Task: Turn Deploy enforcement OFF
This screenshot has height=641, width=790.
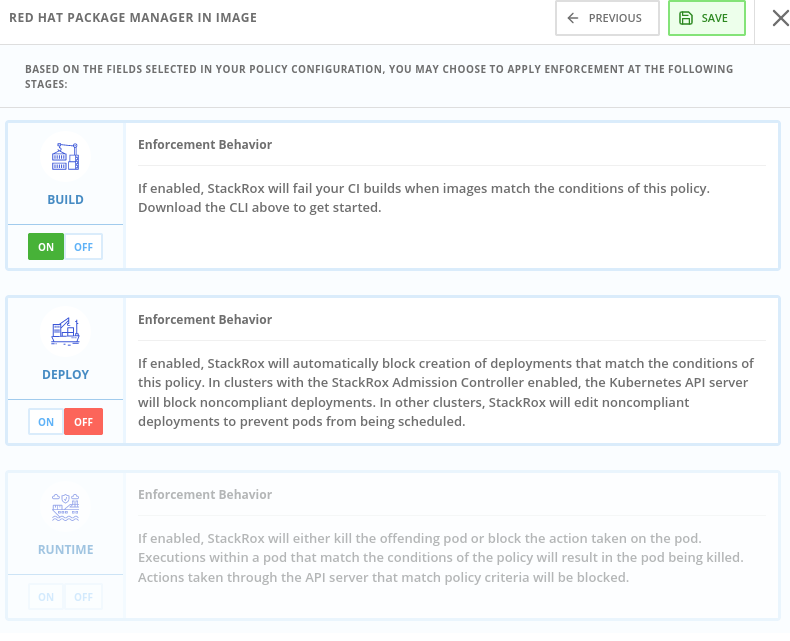Action: (84, 421)
